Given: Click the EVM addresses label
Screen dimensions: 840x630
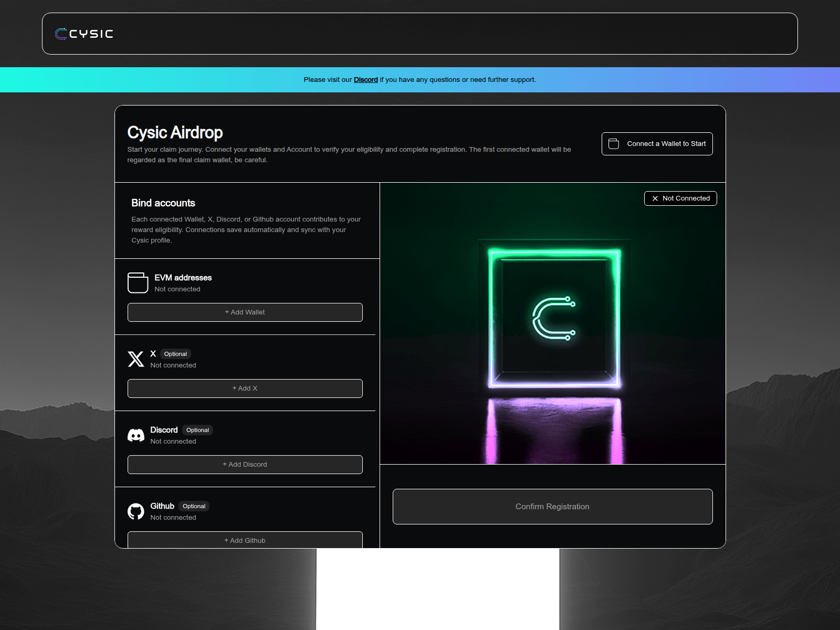Looking at the screenshot, I should [183, 278].
